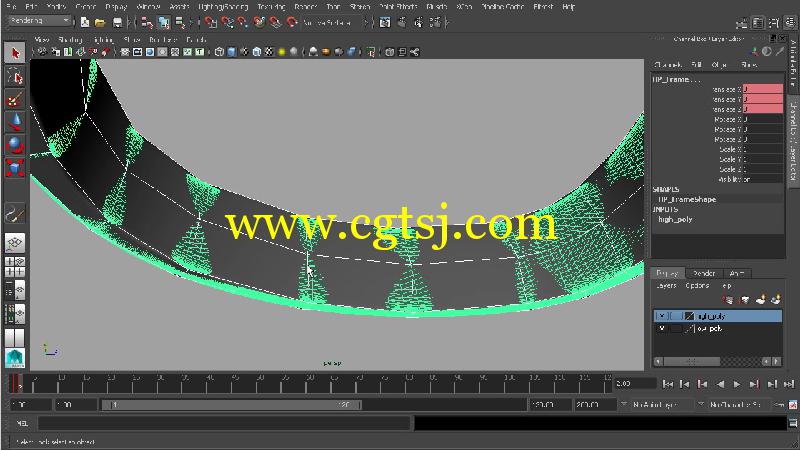Click the Smooth Shade All cube icon
The height and width of the screenshot is (450, 800).
point(232,52)
